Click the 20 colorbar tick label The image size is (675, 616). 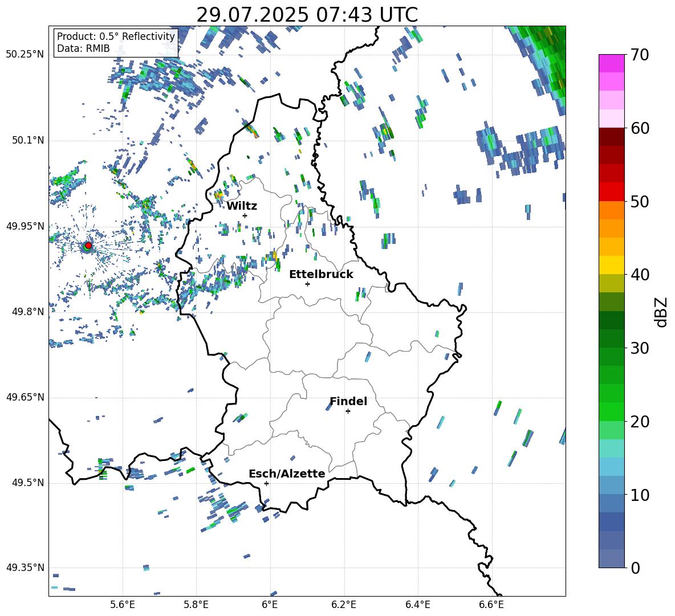[640, 422]
